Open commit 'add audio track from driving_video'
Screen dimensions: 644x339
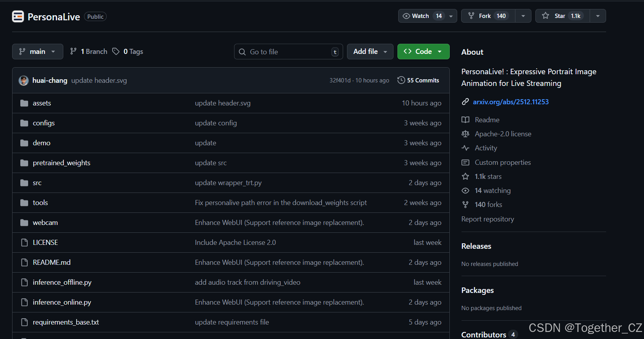[248, 282]
